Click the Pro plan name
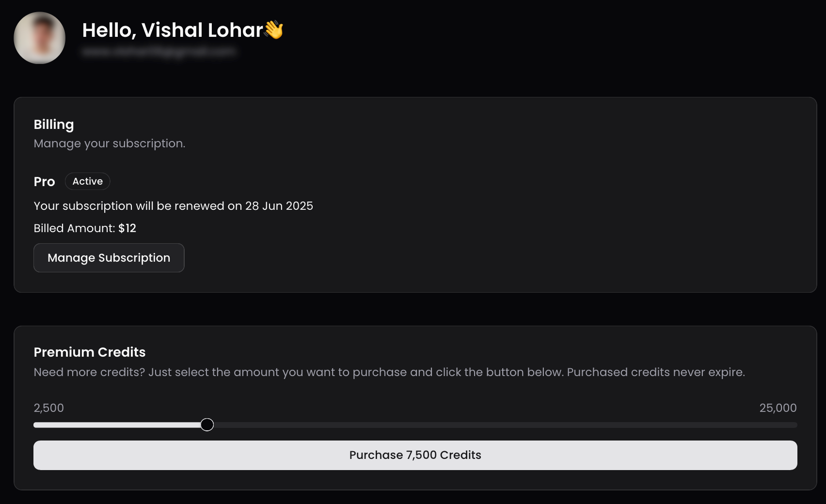826x504 pixels. coord(44,182)
